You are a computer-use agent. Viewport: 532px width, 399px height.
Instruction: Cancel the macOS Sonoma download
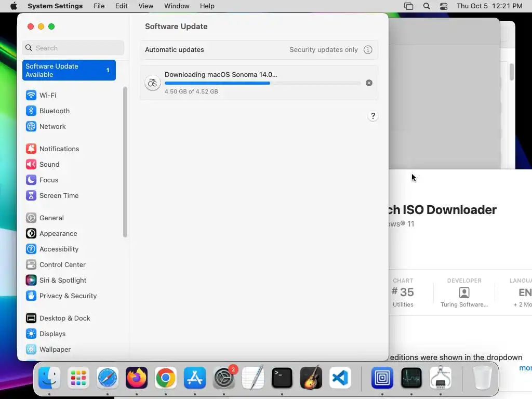click(369, 83)
